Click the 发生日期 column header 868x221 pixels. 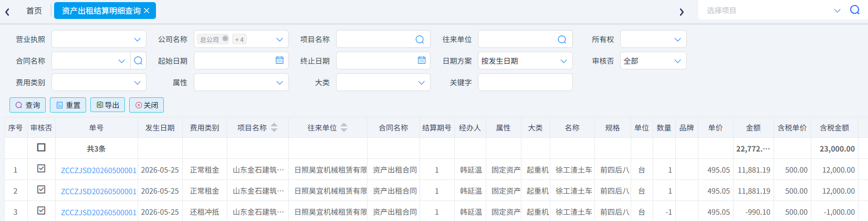point(160,127)
